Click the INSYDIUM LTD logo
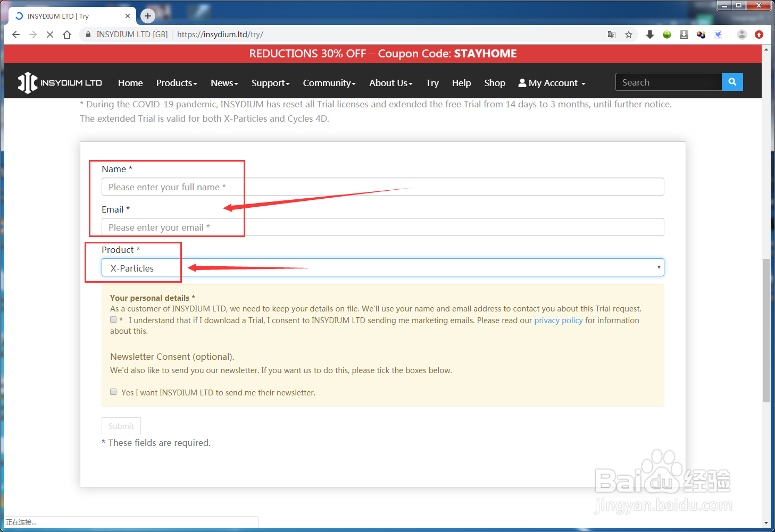Screen dimensions: 775x532 click(x=60, y=83)
